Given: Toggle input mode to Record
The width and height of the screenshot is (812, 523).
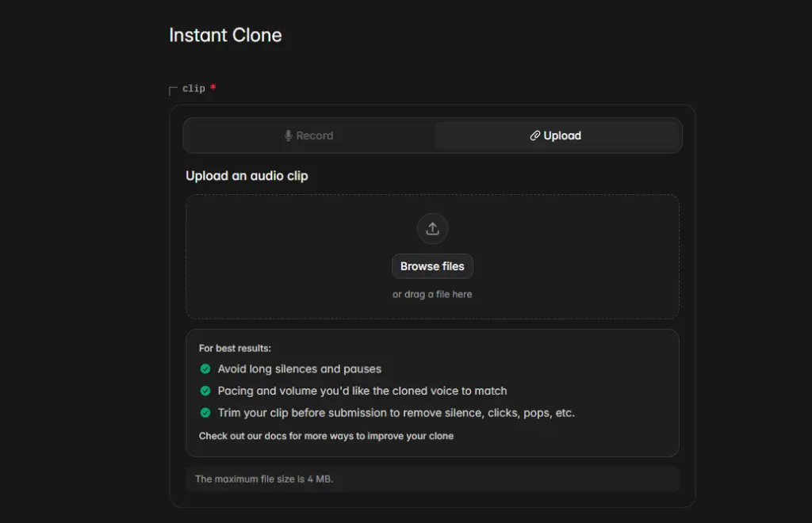Looking at the screenshot, I should pos(308,135).
